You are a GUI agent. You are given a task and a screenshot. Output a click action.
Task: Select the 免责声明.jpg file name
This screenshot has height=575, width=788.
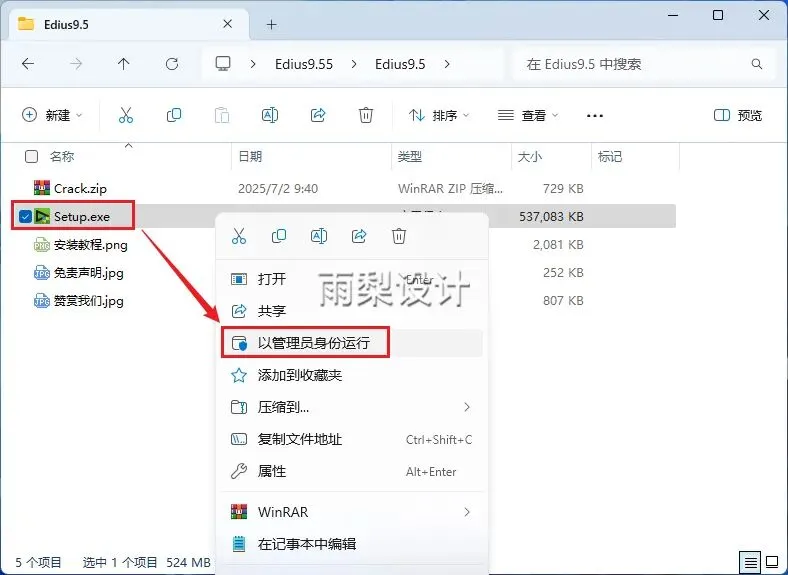point(88,273)
